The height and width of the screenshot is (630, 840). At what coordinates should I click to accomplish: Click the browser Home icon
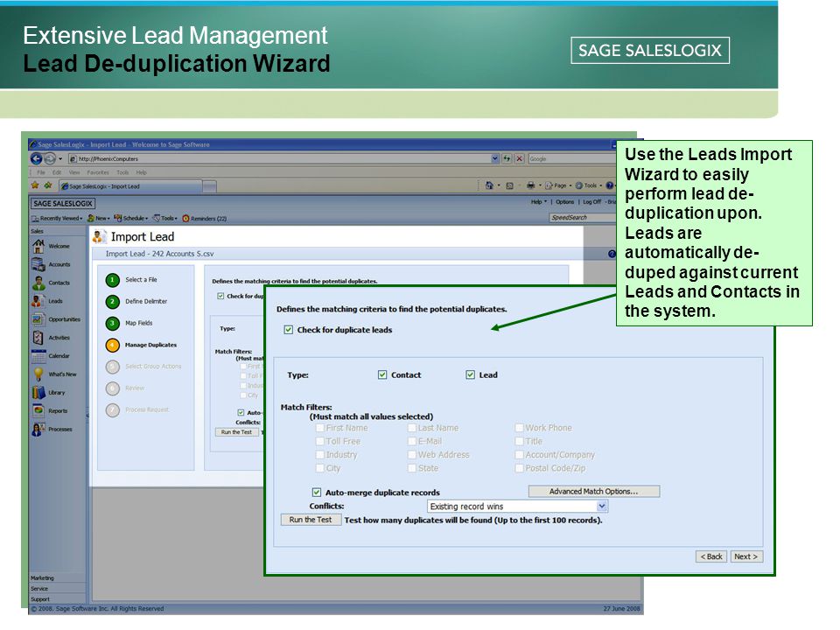(x=489, y=185)
